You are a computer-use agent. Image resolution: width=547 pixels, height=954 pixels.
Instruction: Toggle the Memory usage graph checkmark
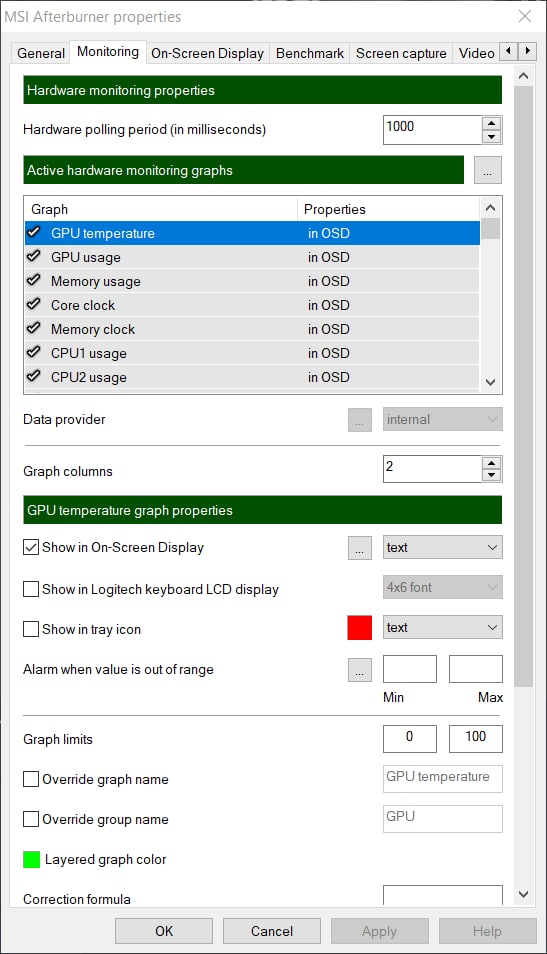34,280
